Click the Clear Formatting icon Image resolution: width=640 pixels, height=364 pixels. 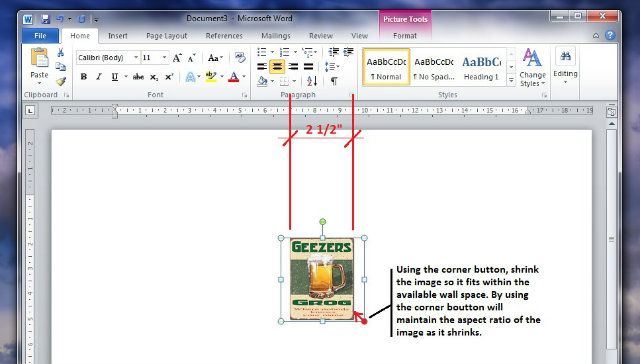coord(240,58)
